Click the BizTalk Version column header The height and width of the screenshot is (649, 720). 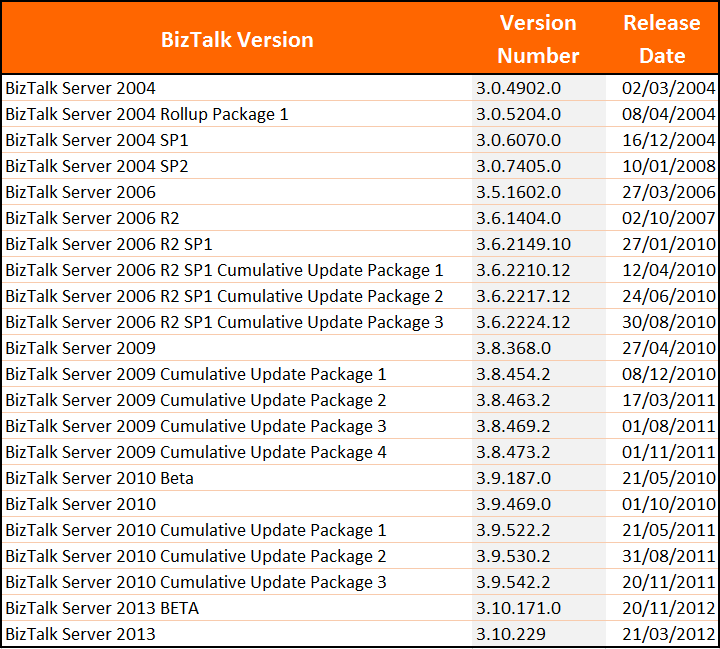coord(237,40)
